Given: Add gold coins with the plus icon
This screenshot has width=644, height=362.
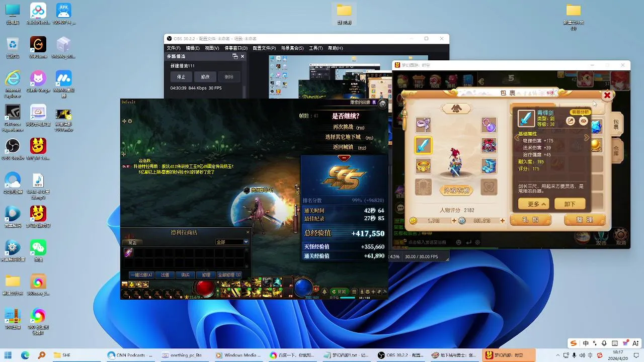Looking at the screenshot, I should tap(454, 221).
